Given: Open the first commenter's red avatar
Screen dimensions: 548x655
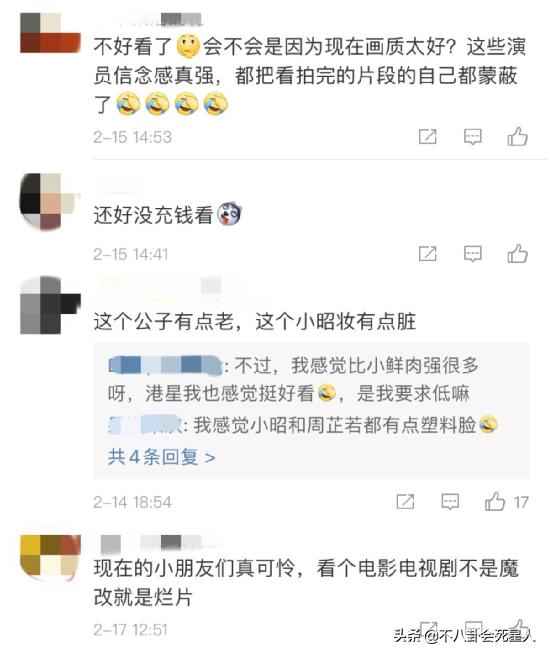Looking at the screenshot, I should coord(50,33).
